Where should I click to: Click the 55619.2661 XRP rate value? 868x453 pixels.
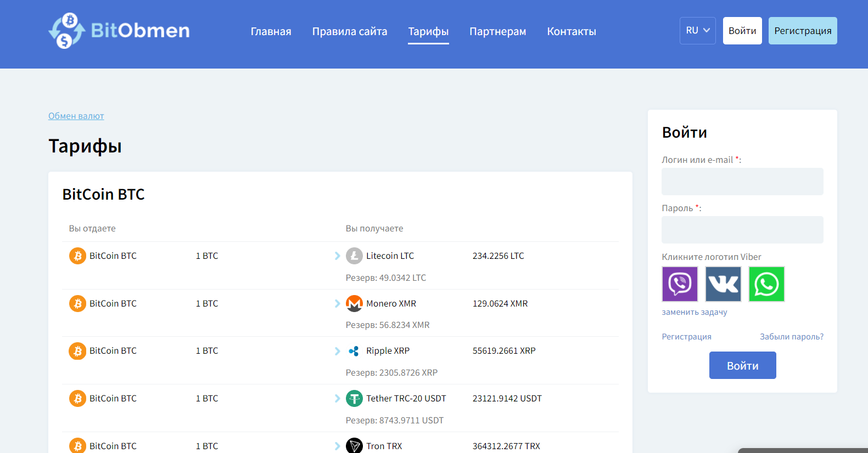point(504,351)
